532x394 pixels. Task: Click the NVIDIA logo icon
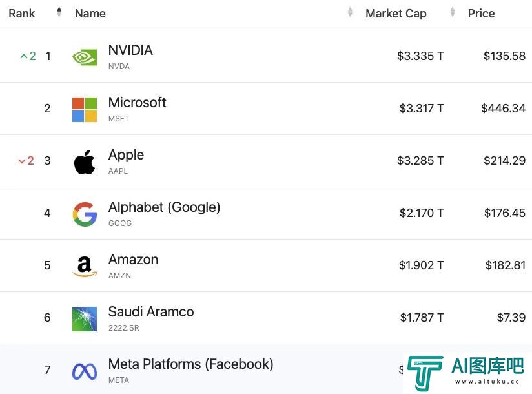point(85,57)
